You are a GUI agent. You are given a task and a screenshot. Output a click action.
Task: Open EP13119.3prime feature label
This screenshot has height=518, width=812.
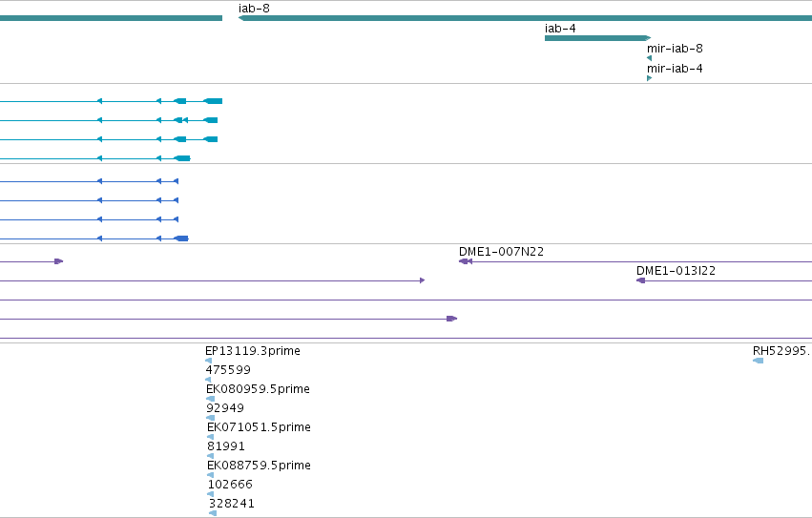tap(253, 351)
